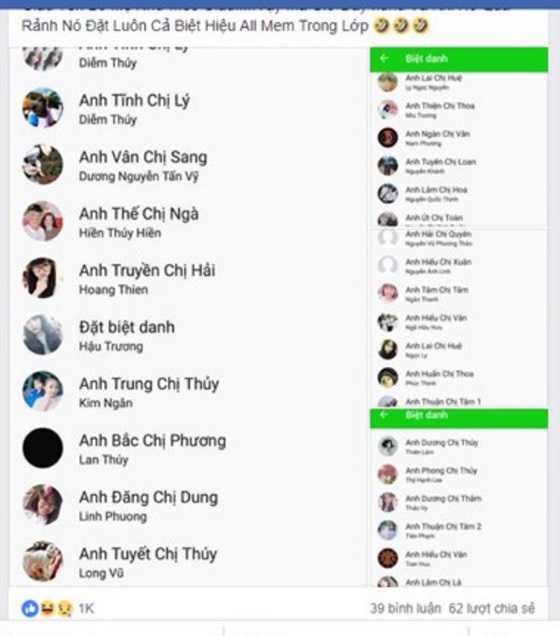Select nickname Anh Vân Chị Sang

pyautogui.click(x=143, y=157)
